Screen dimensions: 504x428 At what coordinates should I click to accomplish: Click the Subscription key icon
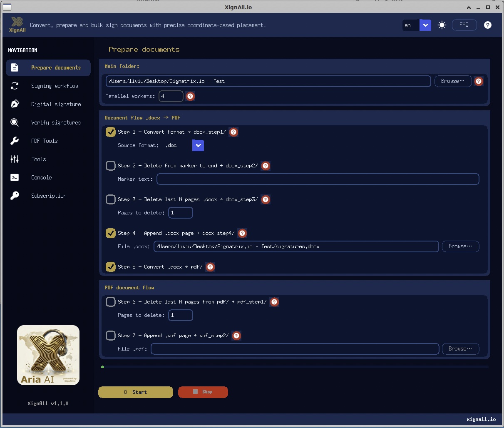[x=15, y=196]
